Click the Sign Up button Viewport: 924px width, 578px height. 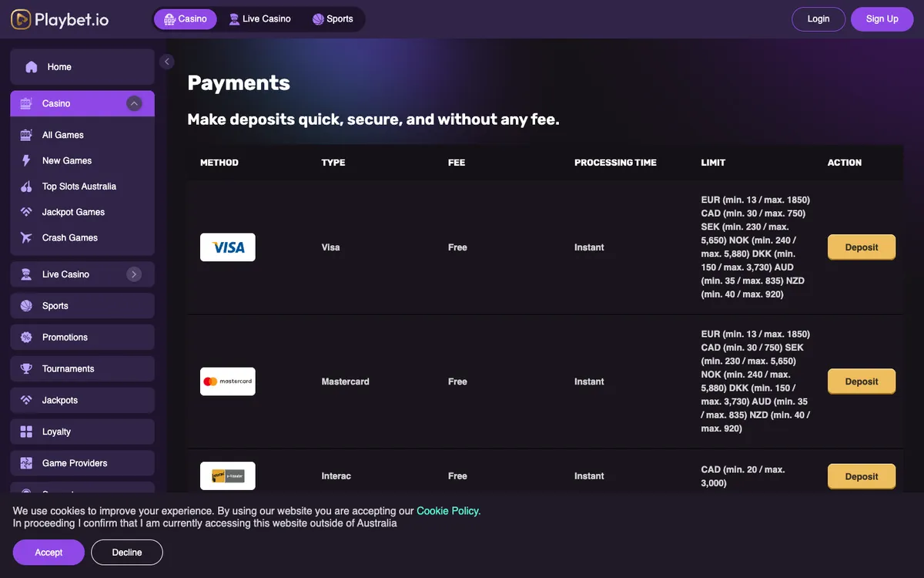[882, 19]
